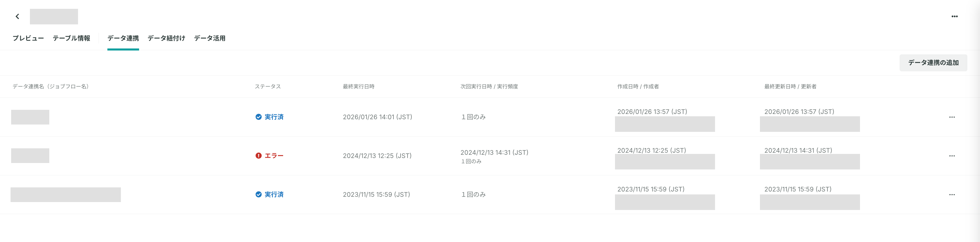This screenshot has height=242, width=980.
Task: Switch to the テーブル情報 tab
Action: point(72,38)
